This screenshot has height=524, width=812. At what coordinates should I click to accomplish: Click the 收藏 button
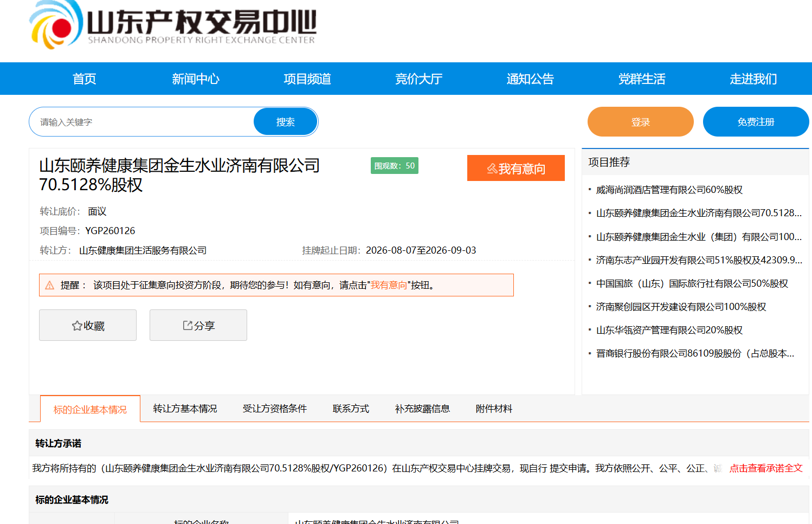click(88, 325)
